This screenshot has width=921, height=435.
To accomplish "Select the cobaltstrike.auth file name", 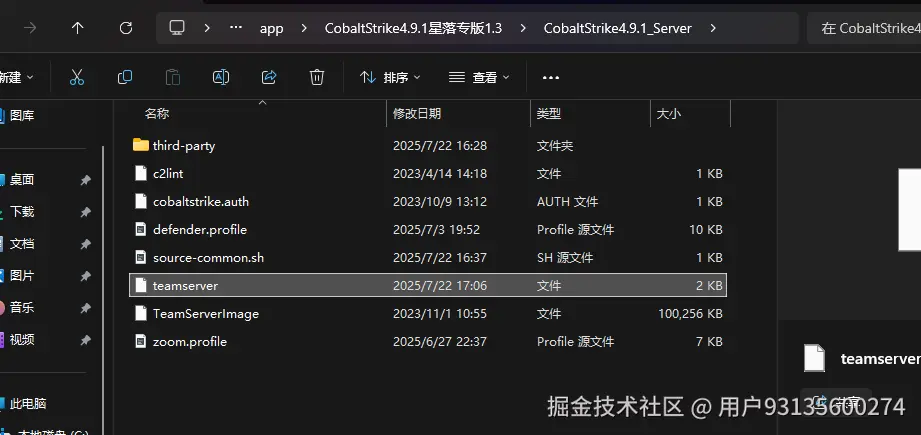I will (x=201, y=201).
